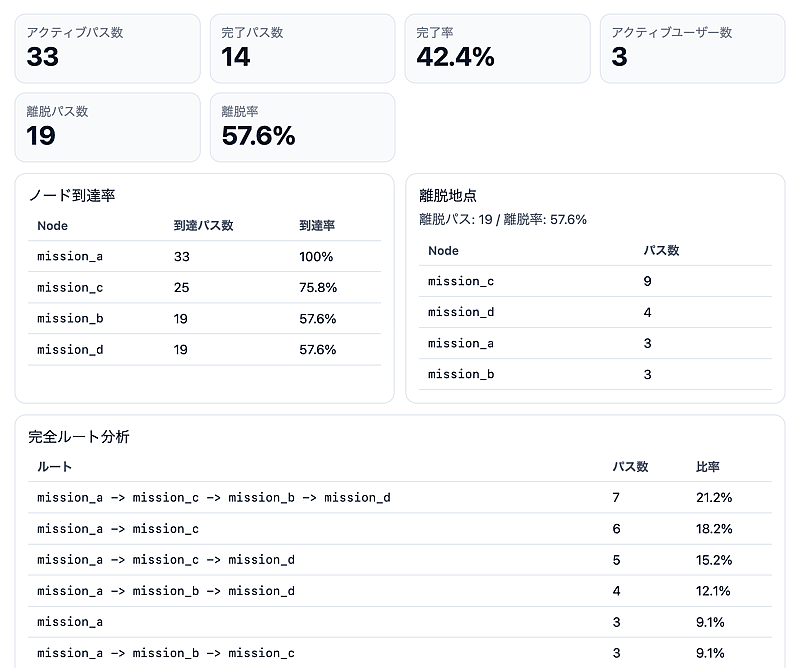Select the mission_a -> mission_b -> mission_d route
This screenshot has width=800, height=668.
tap(400, 591)
